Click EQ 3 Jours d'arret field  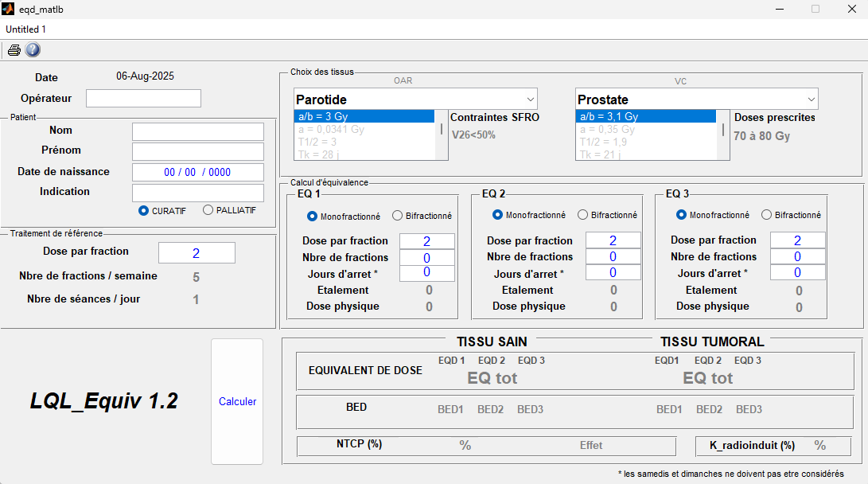click(x=797, y=272)
